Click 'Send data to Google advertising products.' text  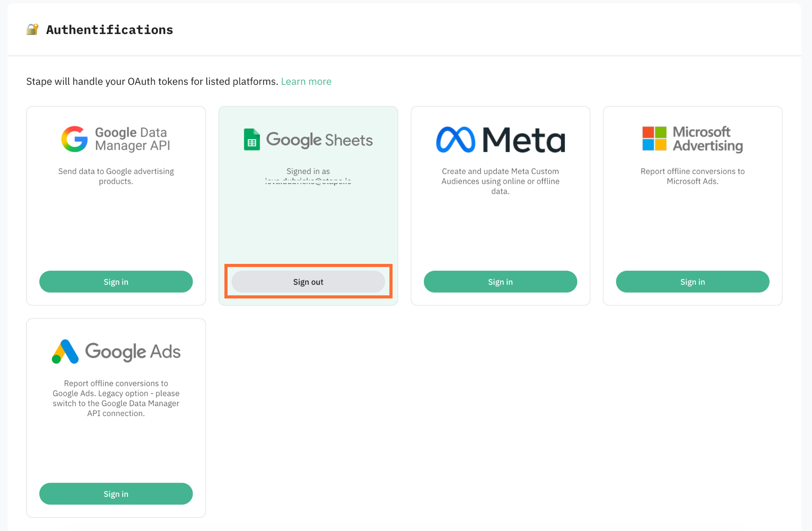tap(116, 176)
